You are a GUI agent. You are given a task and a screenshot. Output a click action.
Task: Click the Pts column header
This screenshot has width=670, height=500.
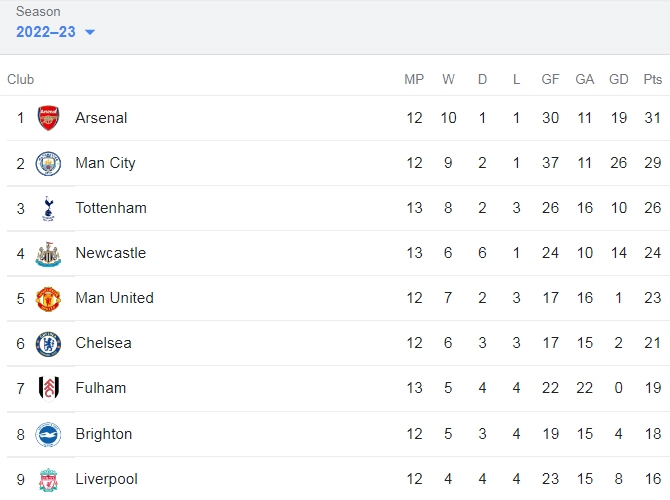coord(652,79)
